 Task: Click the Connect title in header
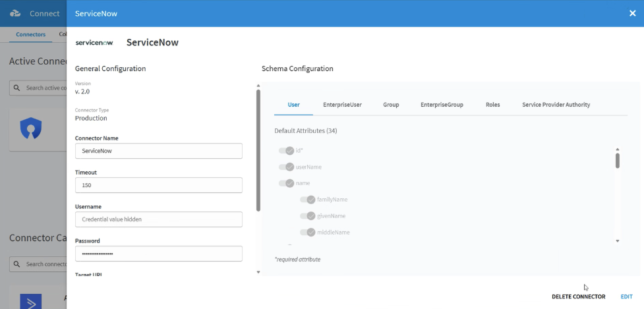(44, 14)
